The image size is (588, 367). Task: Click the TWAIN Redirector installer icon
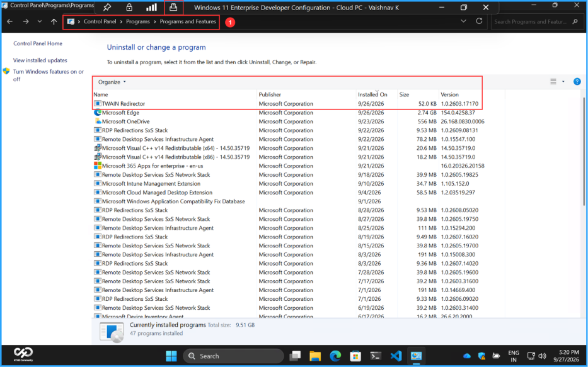[x=98, y=103]
